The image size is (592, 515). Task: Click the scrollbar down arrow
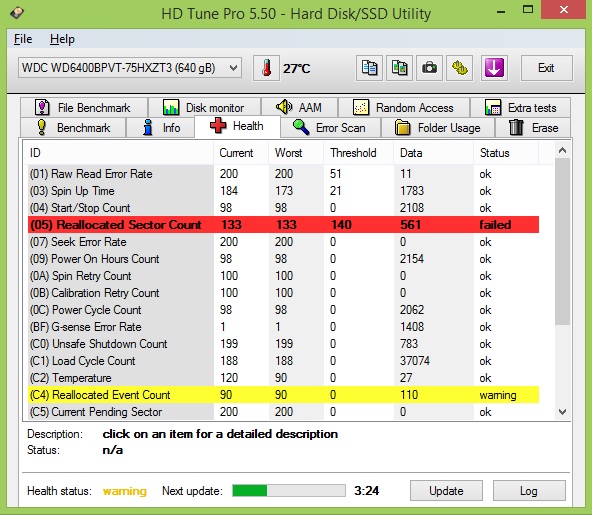(x=562, y=412)
